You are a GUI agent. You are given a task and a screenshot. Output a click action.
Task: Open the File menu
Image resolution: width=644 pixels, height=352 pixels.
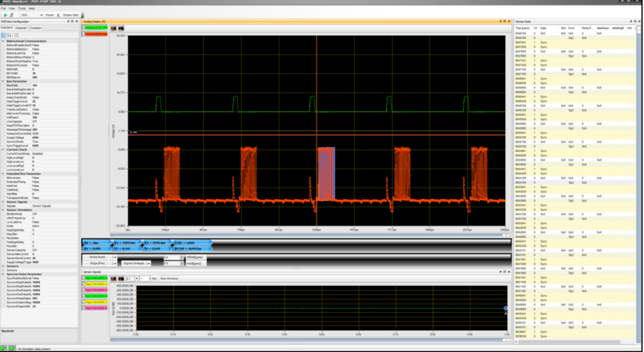(5, 8)
